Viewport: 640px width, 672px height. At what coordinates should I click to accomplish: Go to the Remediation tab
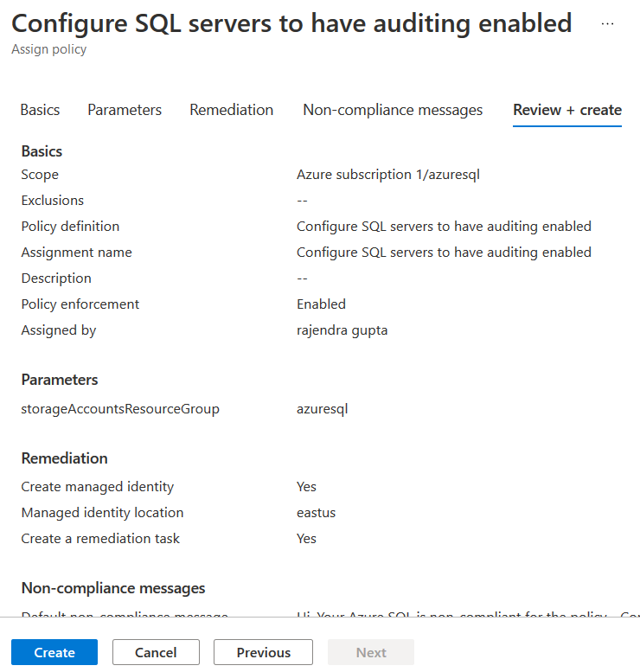pos(232,110)
